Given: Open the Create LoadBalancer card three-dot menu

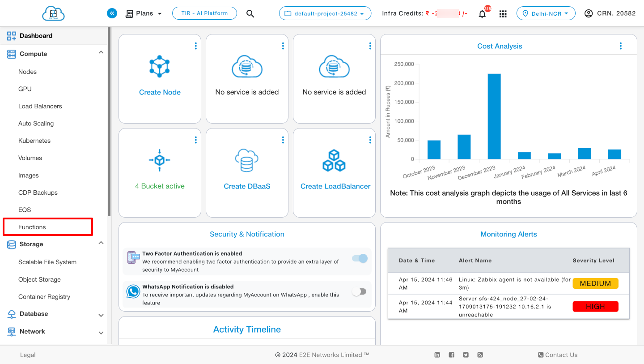Looking at the screenshot, I should coord(370,140).
